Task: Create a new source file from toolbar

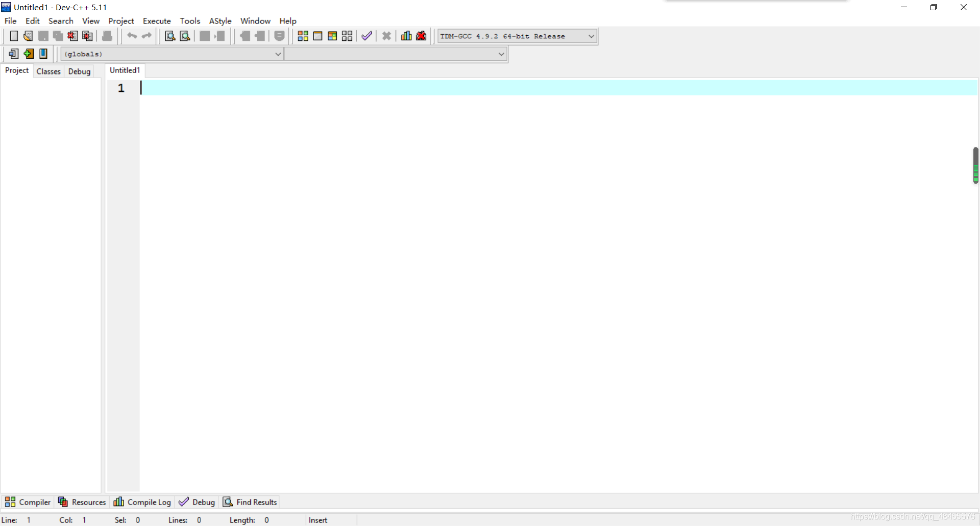Action: tap(14, 36)
